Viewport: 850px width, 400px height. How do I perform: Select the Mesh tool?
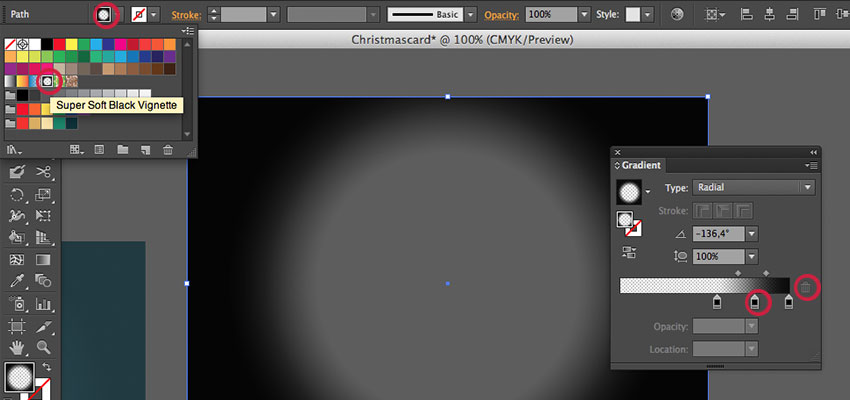click(x=17, y=260)
